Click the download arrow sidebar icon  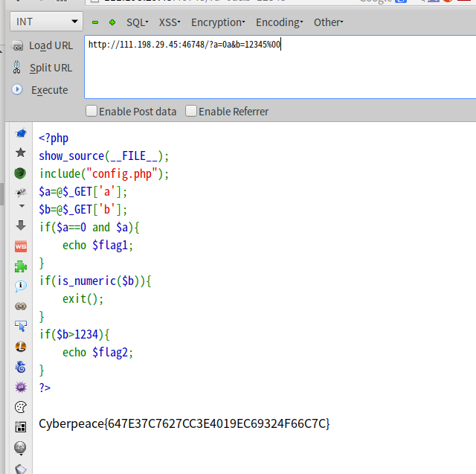click(x=20, y=225)
